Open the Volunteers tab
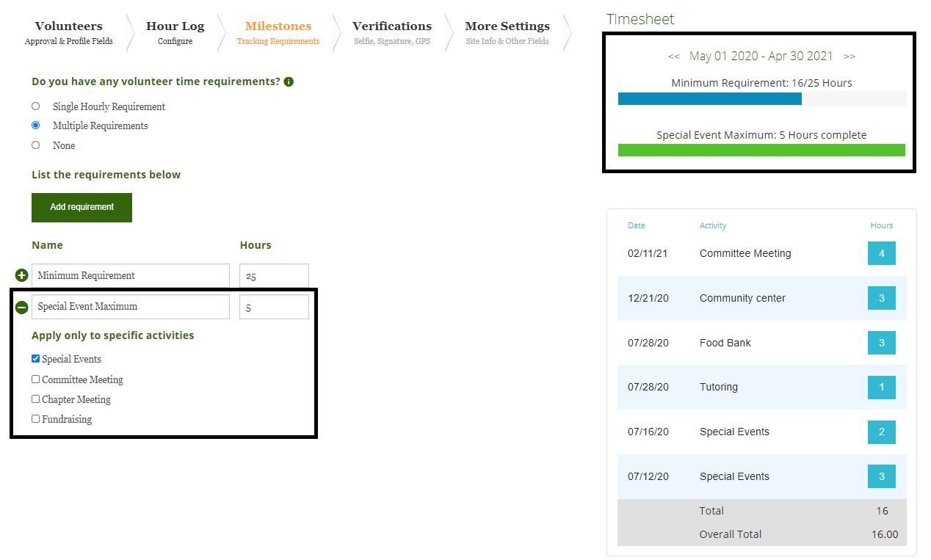931x560 pixels. pos(69,33)
